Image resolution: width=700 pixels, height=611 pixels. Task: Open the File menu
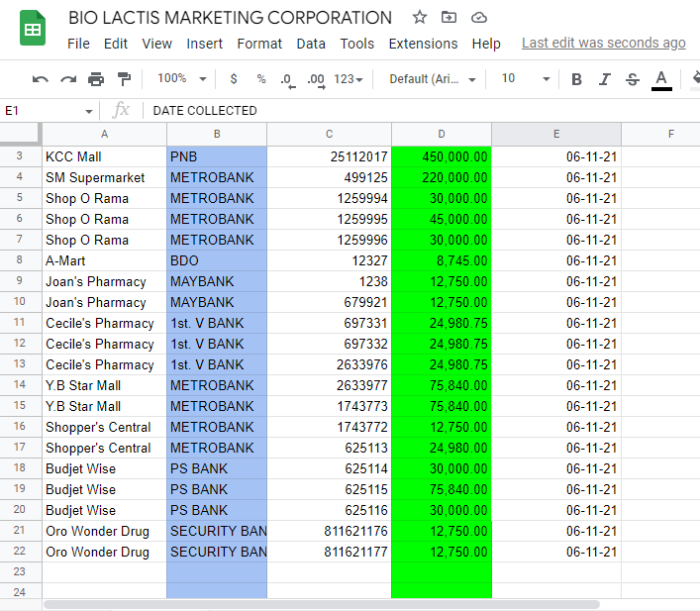(x=78, y=44)
